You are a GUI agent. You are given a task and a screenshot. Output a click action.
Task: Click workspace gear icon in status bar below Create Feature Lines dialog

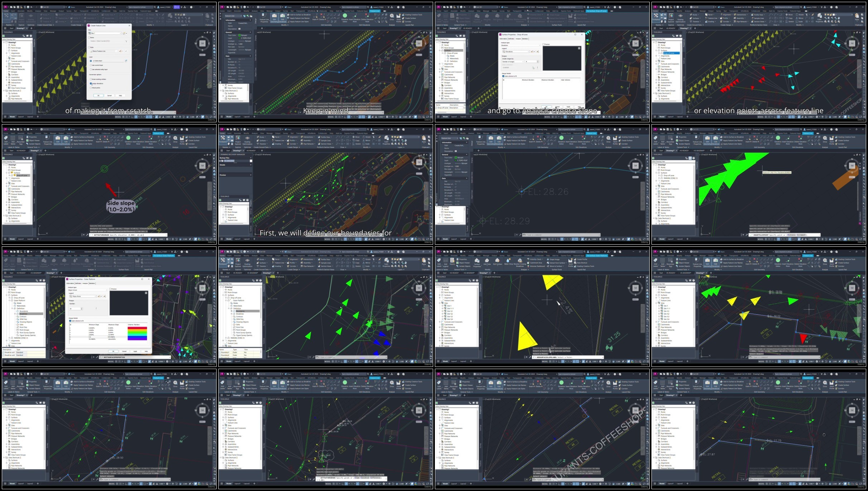[174, 117]
